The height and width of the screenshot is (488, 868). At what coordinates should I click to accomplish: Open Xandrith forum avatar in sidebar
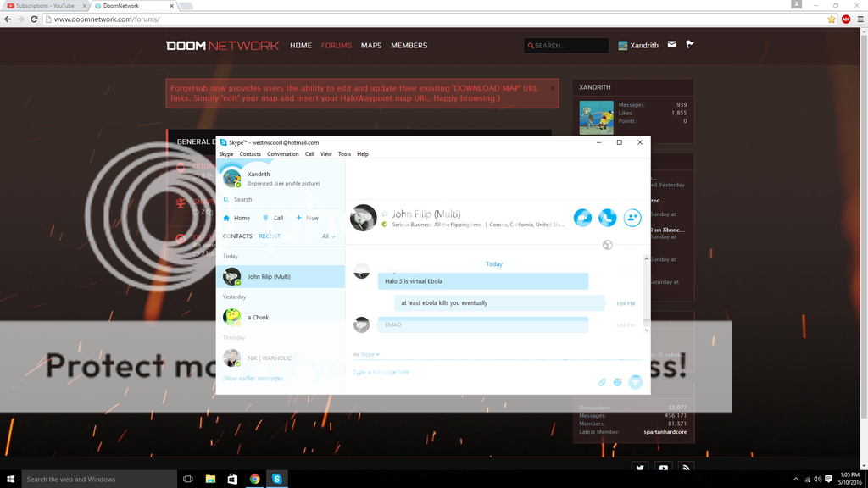(596, 117)
